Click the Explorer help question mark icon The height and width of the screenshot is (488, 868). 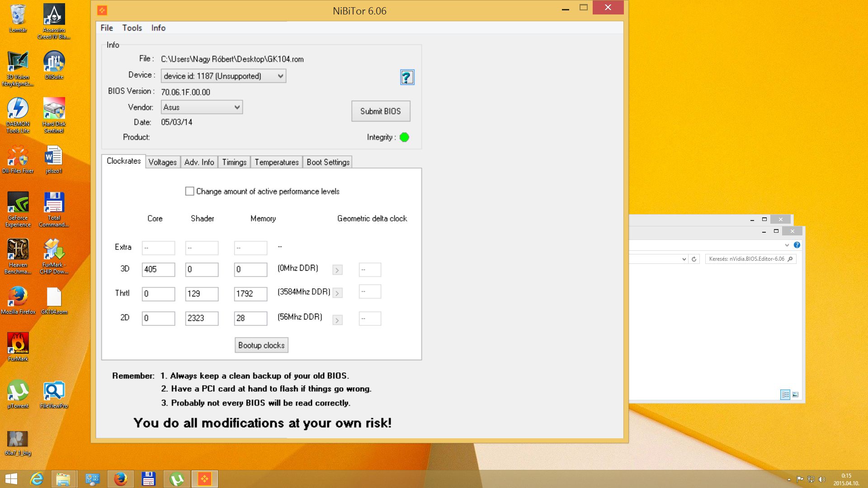tap(797, 245)
